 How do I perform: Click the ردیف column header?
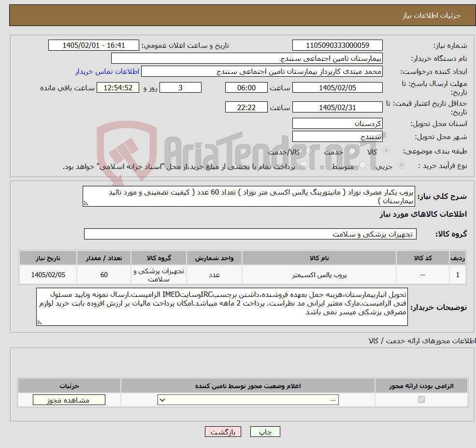pyautogui.click(x=458, y=258)
